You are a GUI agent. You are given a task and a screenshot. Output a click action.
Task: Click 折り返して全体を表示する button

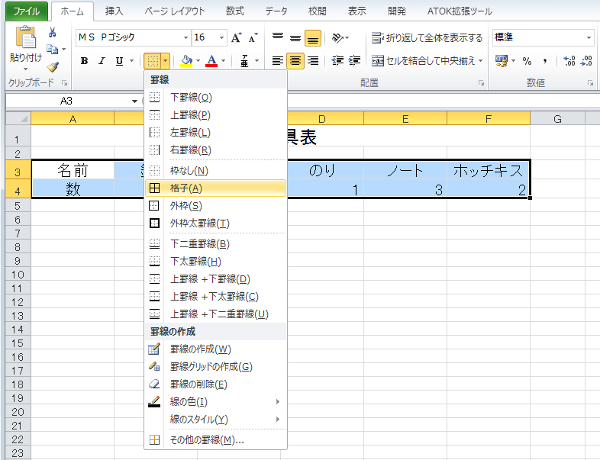point(427,38)
